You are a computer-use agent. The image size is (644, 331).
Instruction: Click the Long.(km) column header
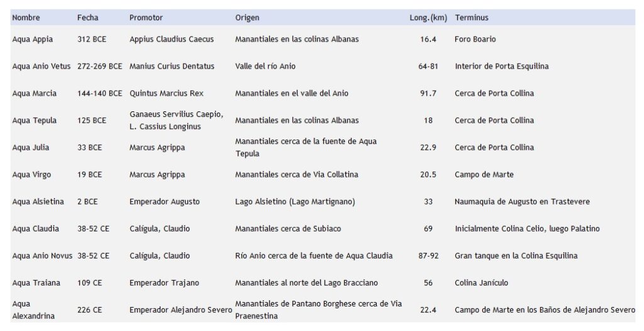[428, 18]
